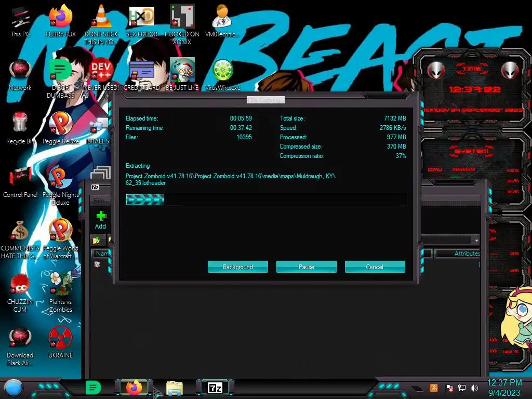Click the up-folder icon in 7-Zip
The image size is (532, 399).
(96, 240)
